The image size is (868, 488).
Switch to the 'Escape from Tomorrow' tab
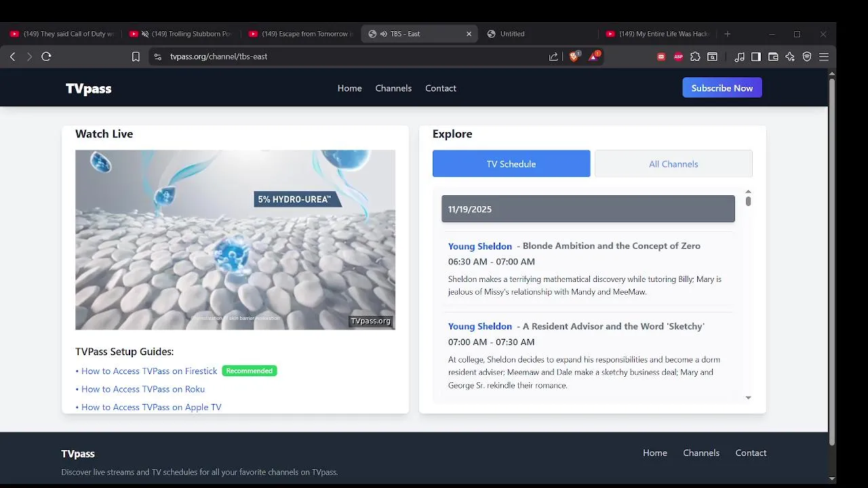coord(301,34)
